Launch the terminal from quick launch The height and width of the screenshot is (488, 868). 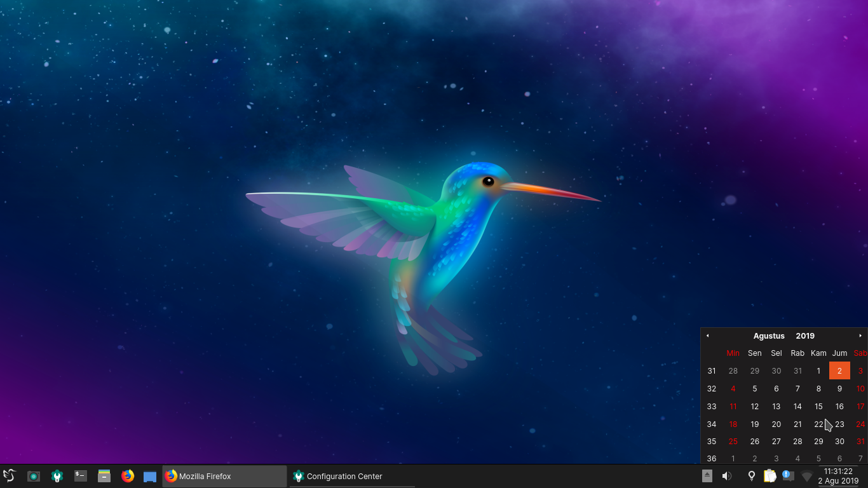[81, 476]
